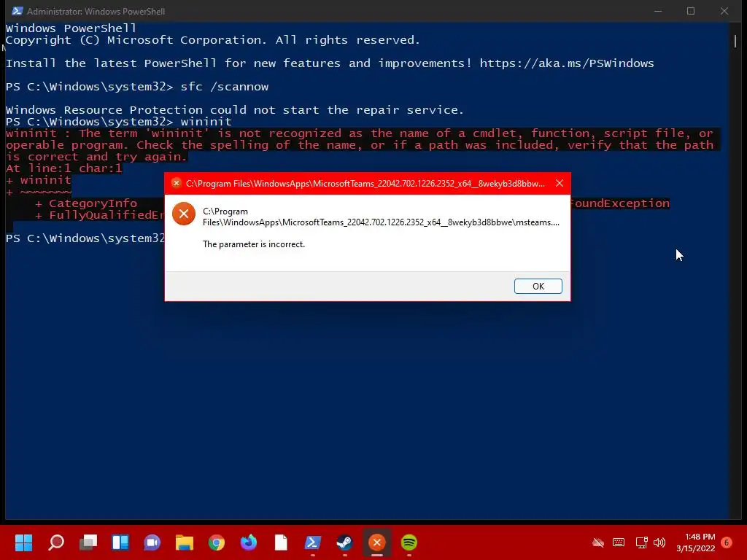The width and height of the screenshot is (747, 560).
Task: Close the MicrosoftTeams error dialog
Action: click(x=560, y=183)
